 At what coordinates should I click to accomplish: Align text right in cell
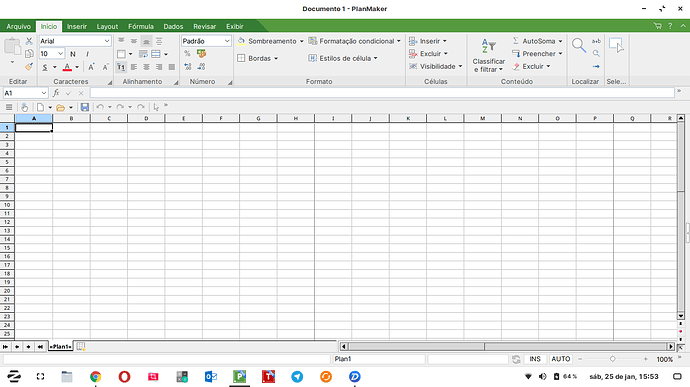pyautogui.click(x=159, y=67)
